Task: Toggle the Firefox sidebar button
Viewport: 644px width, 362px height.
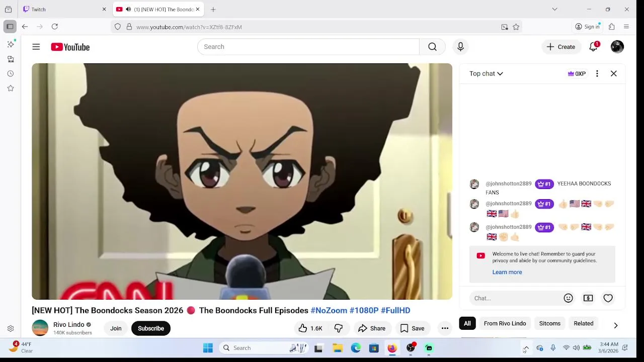Action: coord(10,27)
